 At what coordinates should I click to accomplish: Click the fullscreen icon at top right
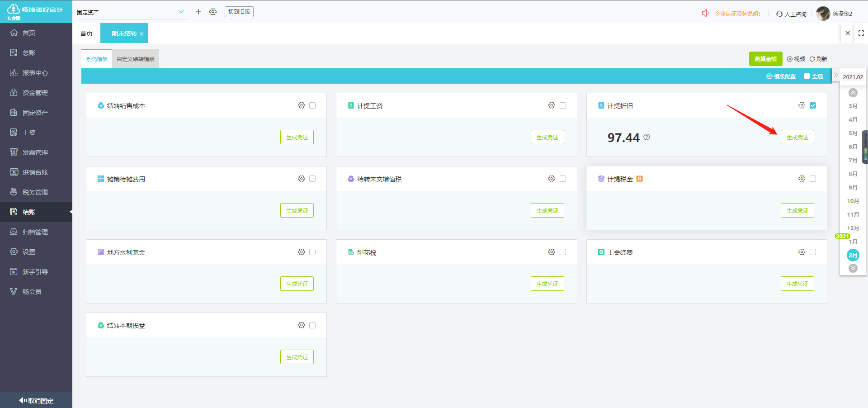(x=861, y=33)
